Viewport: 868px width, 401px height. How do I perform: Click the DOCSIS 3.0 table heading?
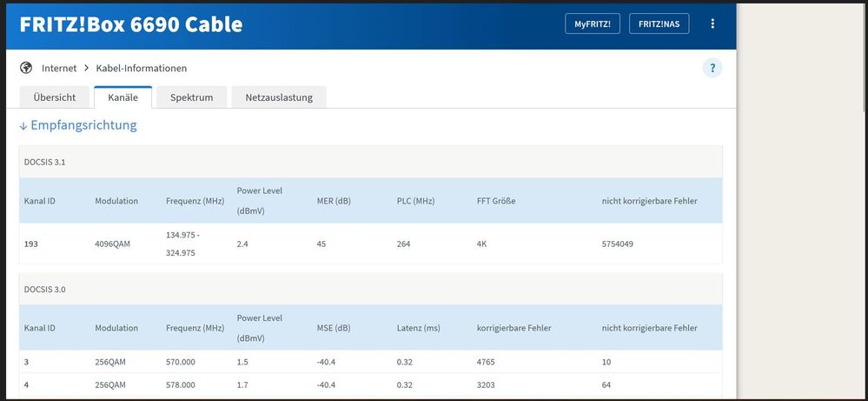click(45, 289)
